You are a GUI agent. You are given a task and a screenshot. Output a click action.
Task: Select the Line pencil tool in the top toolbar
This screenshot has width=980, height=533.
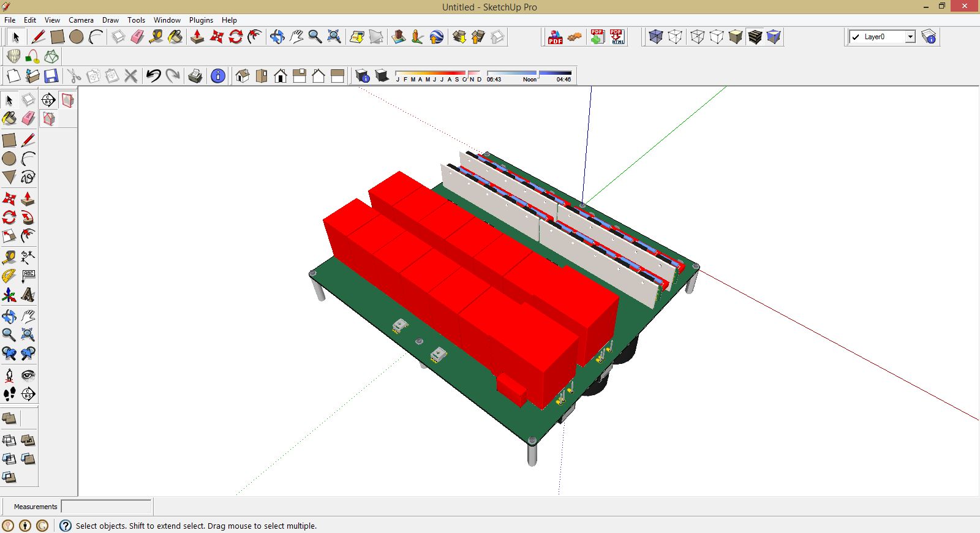(38, 37)
